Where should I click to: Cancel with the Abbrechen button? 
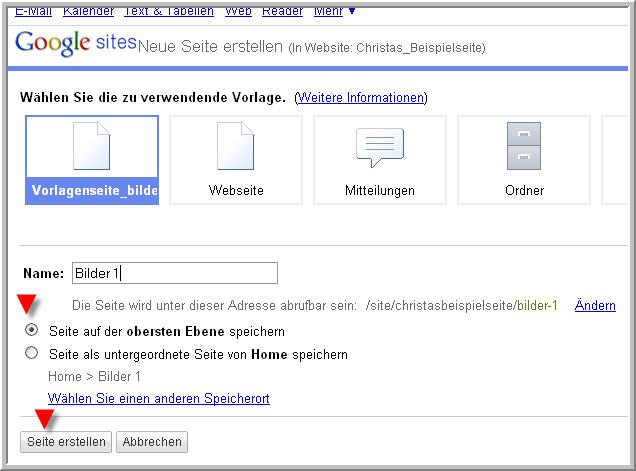coord(152,442)
